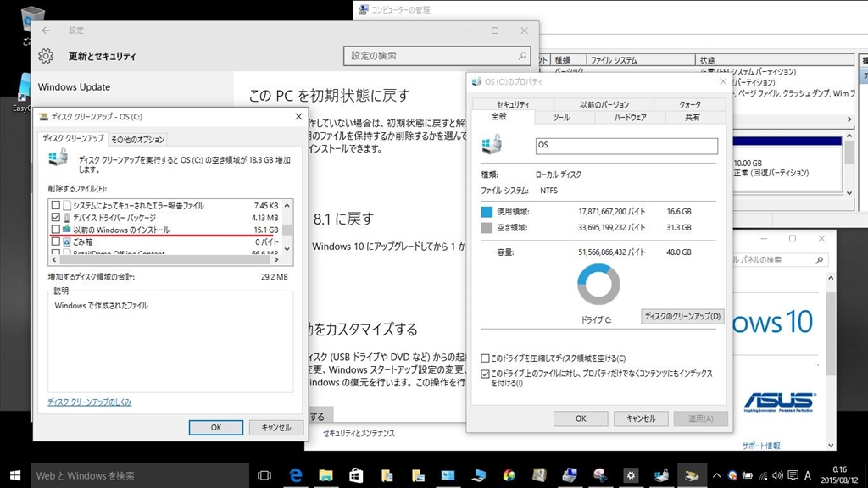This screenshot has width=868, height=488.
Task: Click the OS volume label text field
Action: (x=626, y=146)
